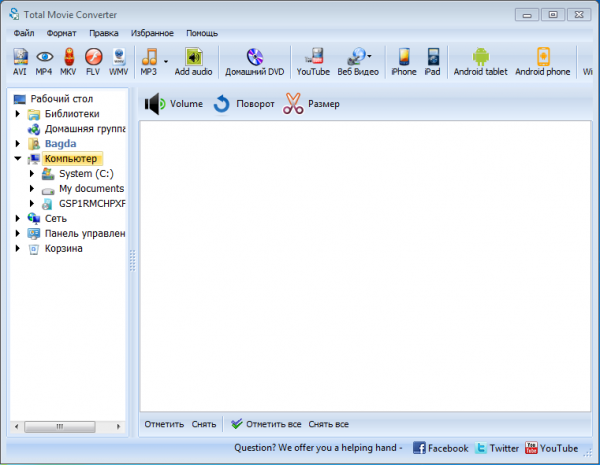Open the Файл menu
This screenshot has width=600, height=465.
pos(24,33)
